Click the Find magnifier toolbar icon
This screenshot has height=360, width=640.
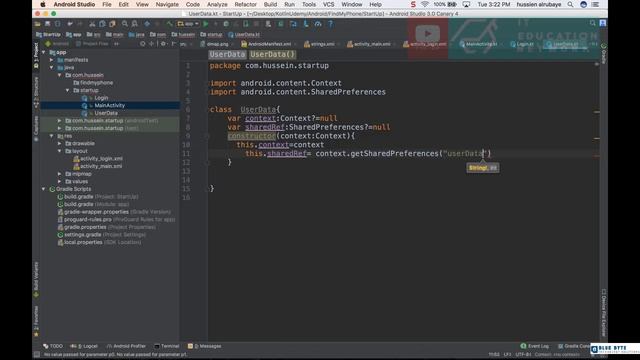pos(124,24)
